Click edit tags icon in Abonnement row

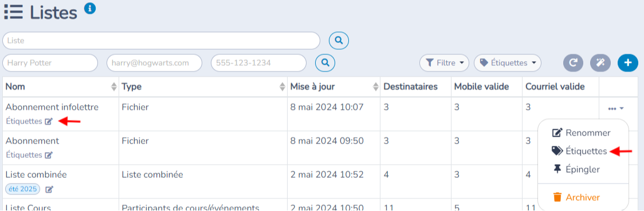(49, 155)
